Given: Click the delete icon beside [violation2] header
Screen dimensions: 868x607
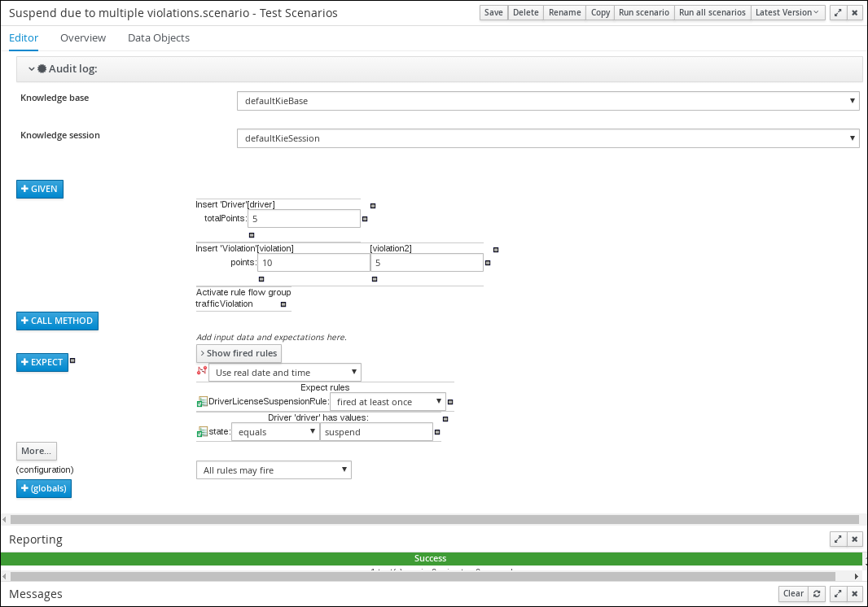Looking at the screenshot, I should pos(496,250).
